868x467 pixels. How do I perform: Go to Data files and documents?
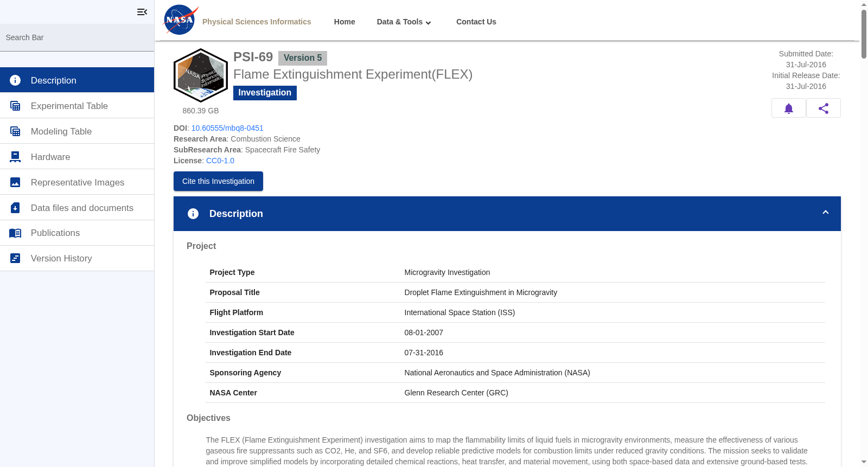pos(77,208)
